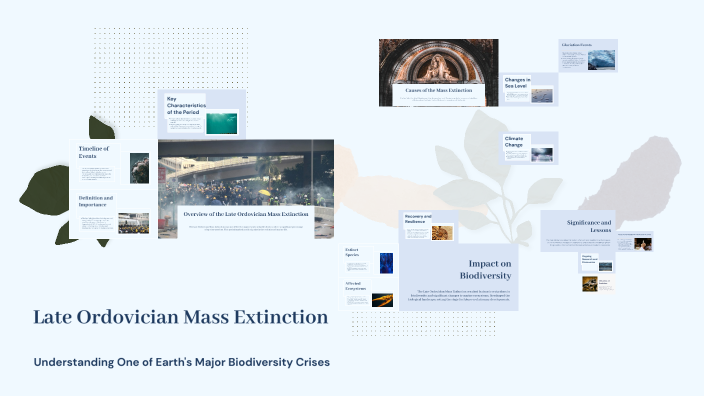Click the teal underwater image in Key Characteristics
Viewport: 704px width, 396px height.
click(x=222, y=123)
